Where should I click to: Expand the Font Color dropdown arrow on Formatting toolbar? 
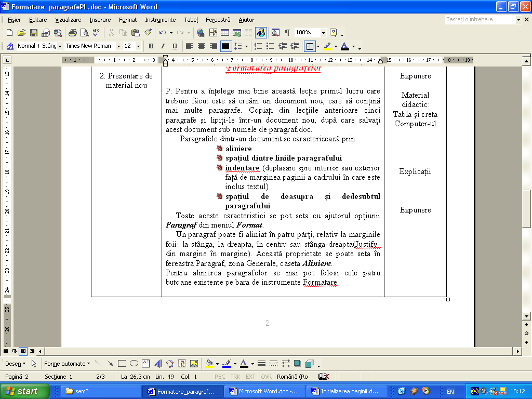point(353,46)
